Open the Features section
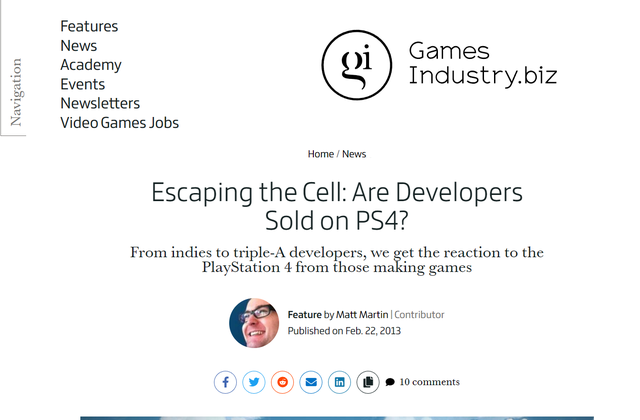 [x=89, y=27]
